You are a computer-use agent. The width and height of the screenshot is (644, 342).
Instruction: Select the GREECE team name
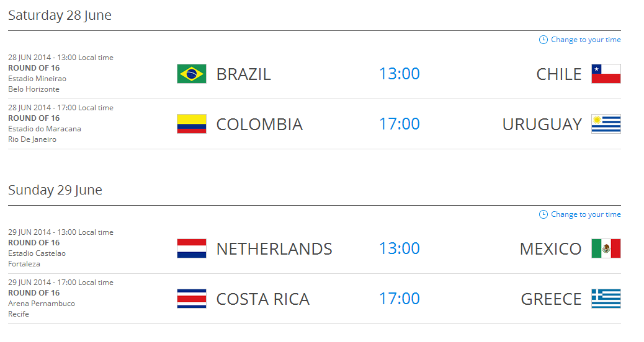[551, 299]
